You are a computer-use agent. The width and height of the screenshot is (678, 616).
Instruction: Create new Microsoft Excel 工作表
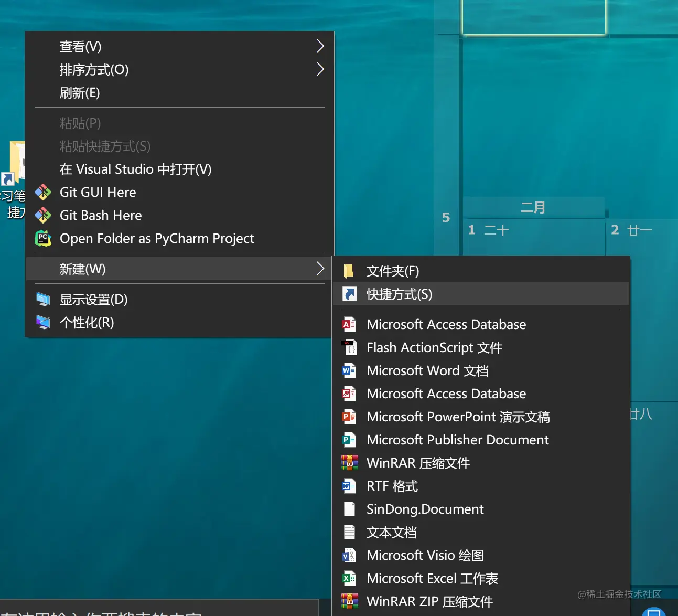[x=481, y=578]
